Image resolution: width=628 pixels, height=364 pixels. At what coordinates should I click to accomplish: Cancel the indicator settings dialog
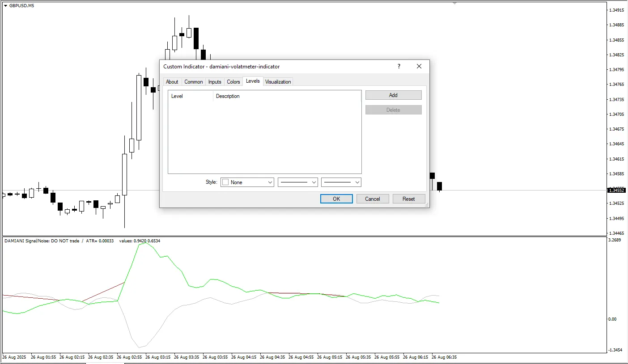point(372,199)
